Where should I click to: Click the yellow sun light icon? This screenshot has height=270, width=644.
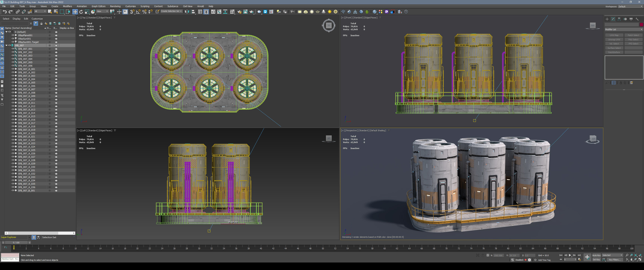(329, 11)
